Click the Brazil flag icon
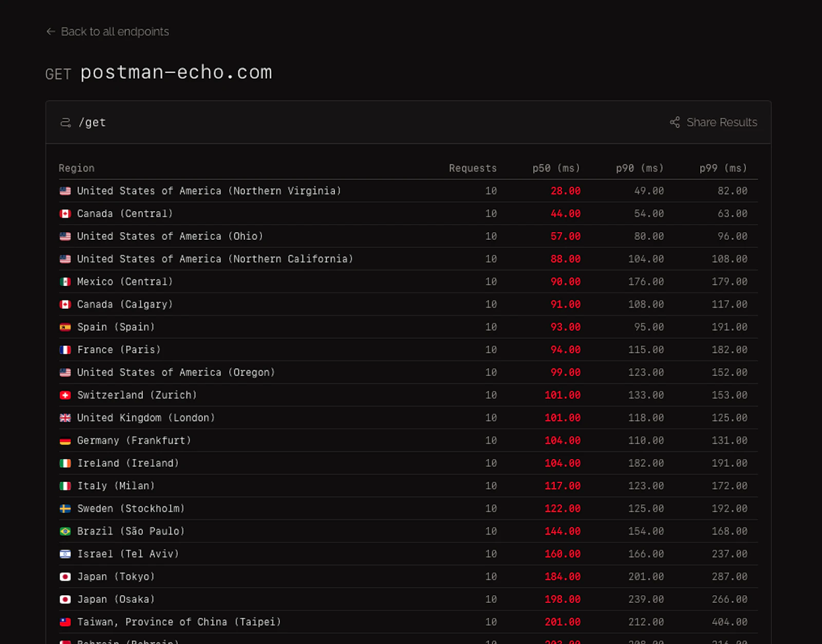The height and width of the screenshot is (644, 822). (65, 531)
